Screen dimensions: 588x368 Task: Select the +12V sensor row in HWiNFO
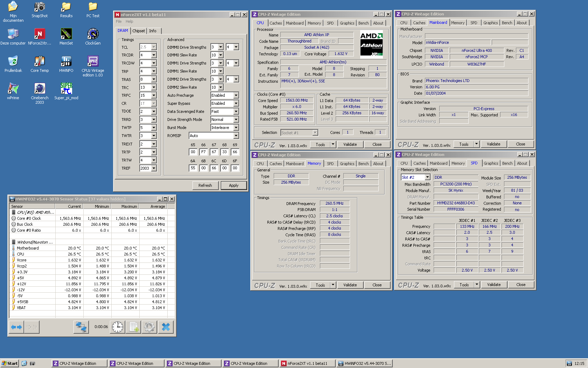point(92,284)
